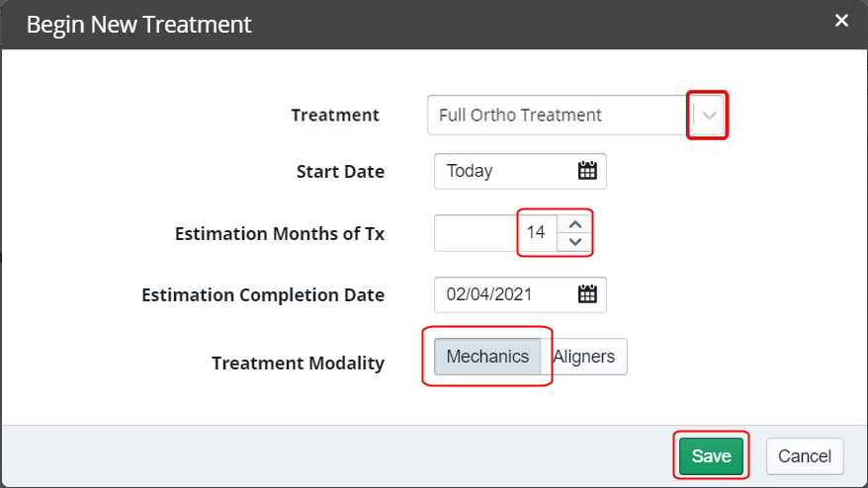Switch treatment modality to Aligners
Viewport: 868px width, 488px height.
[584, 357]
